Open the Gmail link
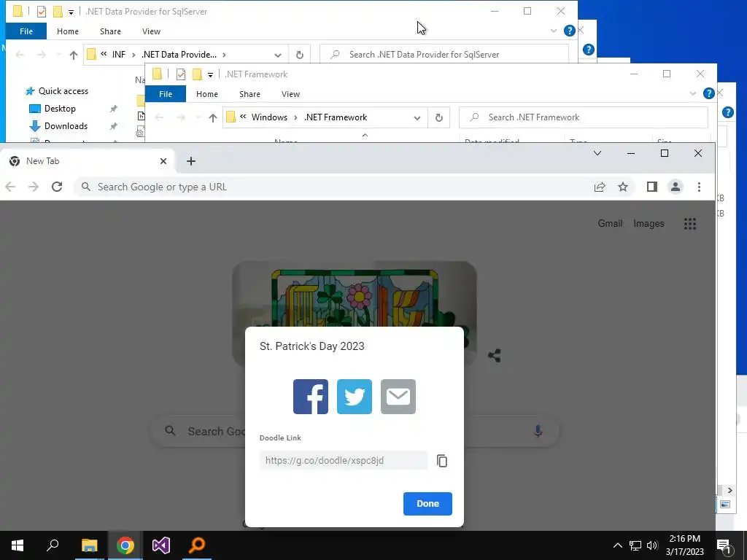This screenshot has width=747, height=560. [x=610, y=223]
